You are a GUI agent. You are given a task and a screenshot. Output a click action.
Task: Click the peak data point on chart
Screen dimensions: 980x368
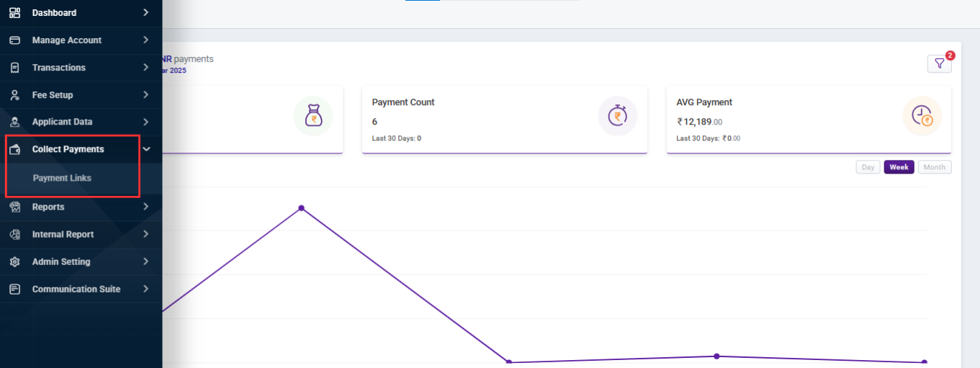[x=301, y=208]
